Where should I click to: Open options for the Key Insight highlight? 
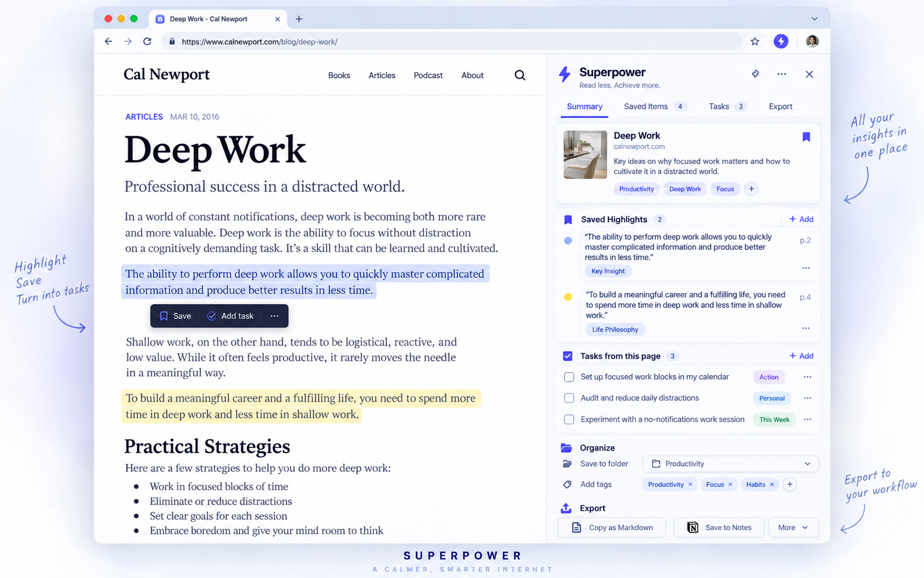coord(806,268)
